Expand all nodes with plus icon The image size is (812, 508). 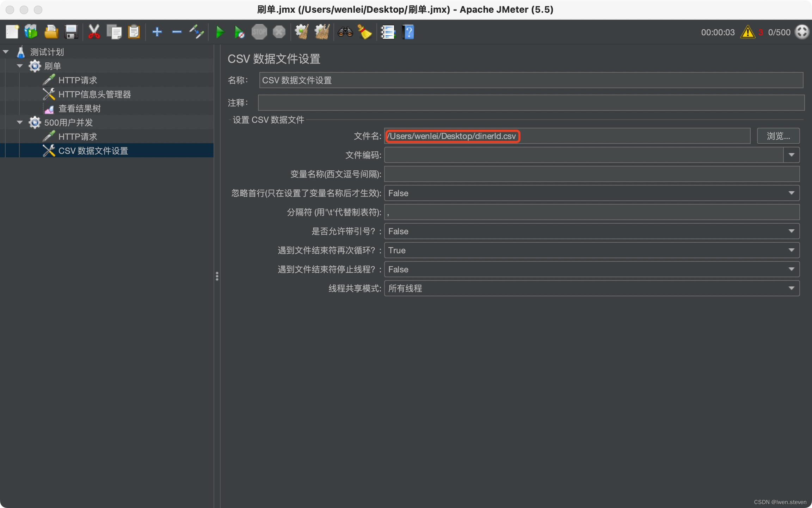157,32
